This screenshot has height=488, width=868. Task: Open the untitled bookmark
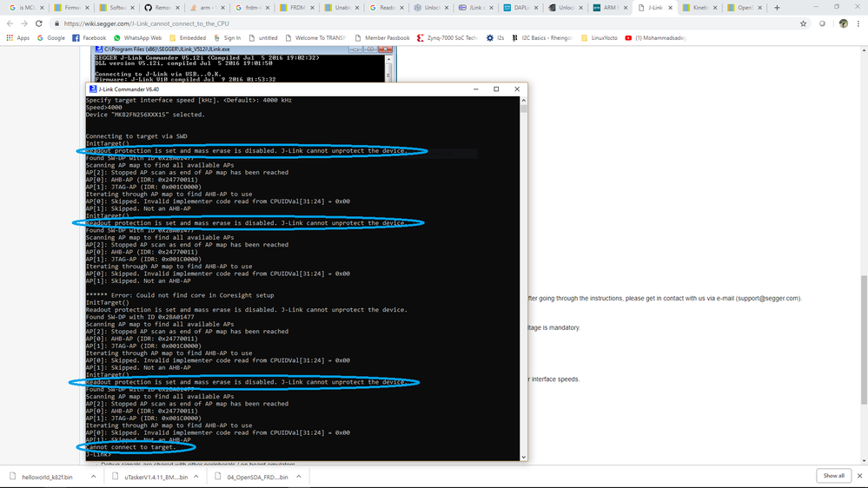tap(263, 37)
